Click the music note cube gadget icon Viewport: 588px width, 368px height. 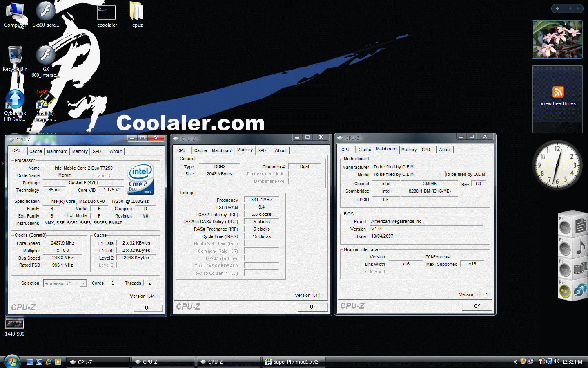pyautogui.click(x=580, y=248)
